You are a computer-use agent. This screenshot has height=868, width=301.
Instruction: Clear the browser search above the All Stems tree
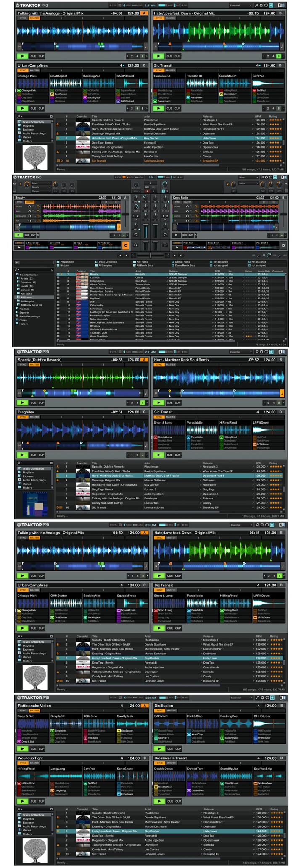(x=52, y=269)
